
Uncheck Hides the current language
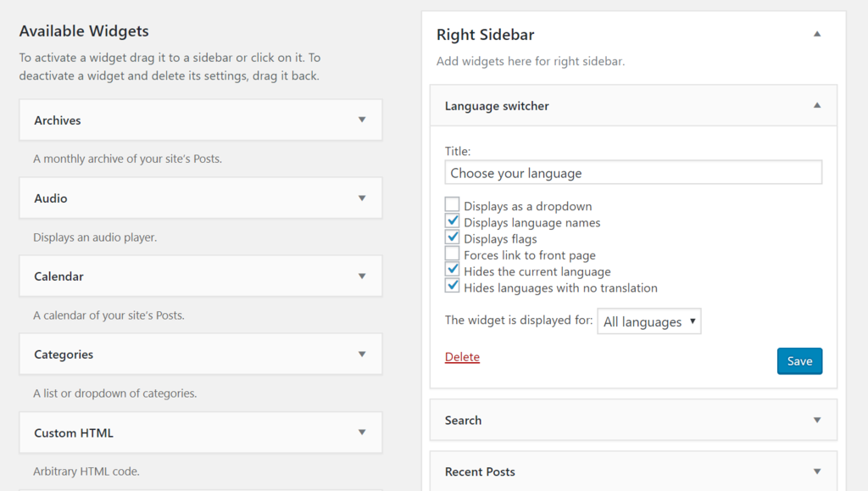click(x=453, y=271)
